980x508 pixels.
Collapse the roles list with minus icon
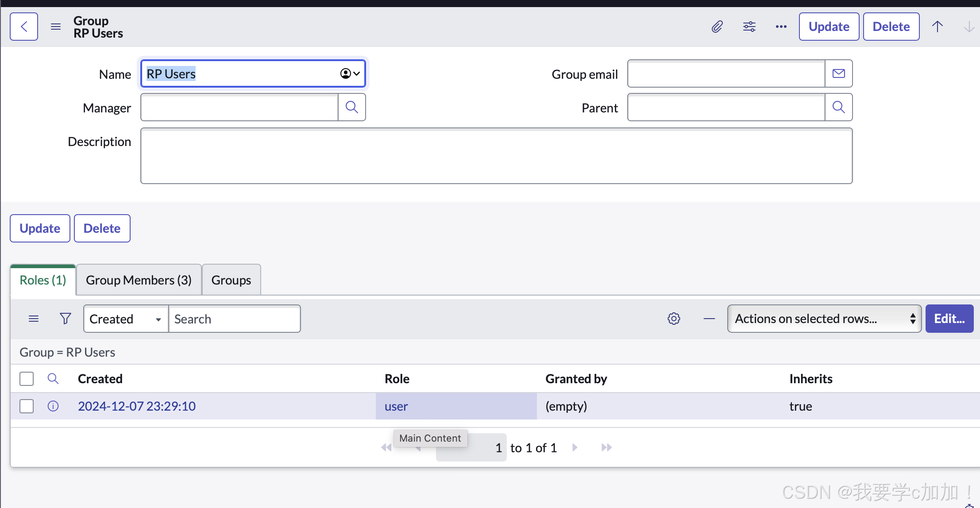tap(709, 319)
